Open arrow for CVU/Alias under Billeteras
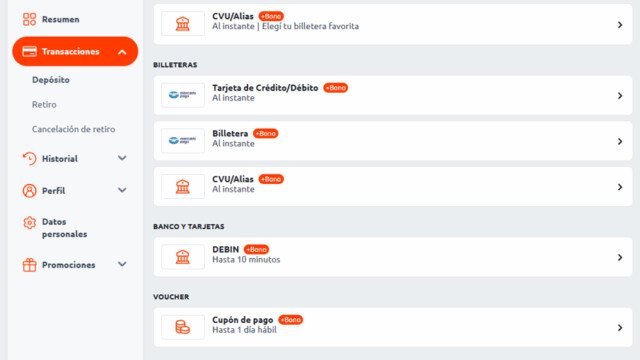Screen dimensions: 640x360 click(620, 187)
